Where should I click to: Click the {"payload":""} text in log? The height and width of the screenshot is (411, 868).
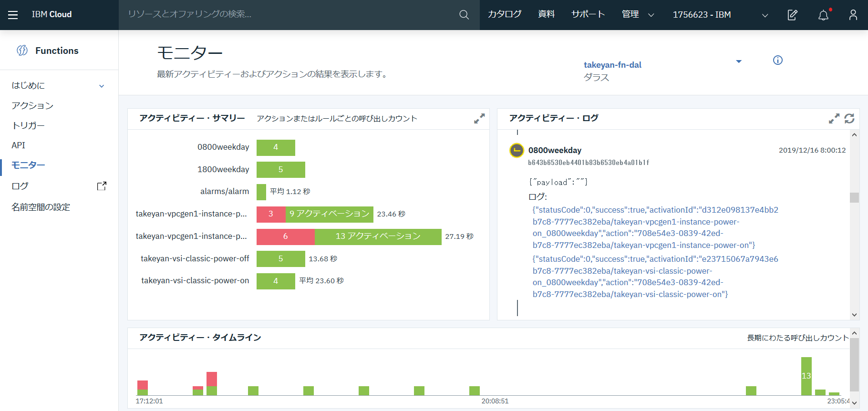pyautogui.click(x=558, y=182)
